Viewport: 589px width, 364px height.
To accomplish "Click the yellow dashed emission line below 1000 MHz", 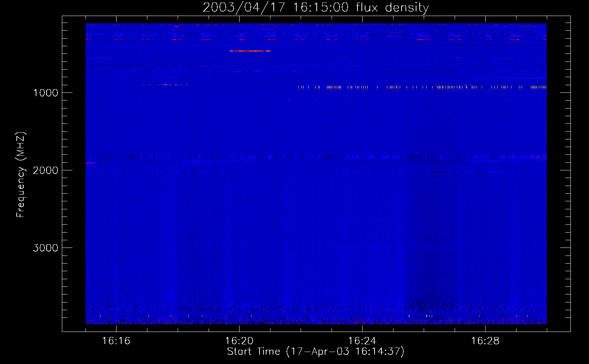I will [x=422, y=87].
